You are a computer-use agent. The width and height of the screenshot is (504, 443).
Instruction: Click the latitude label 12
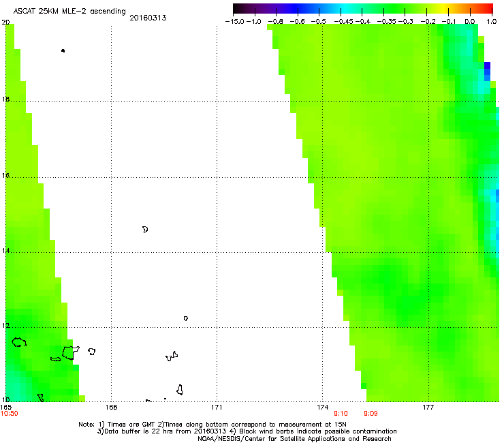pos(5,326)
